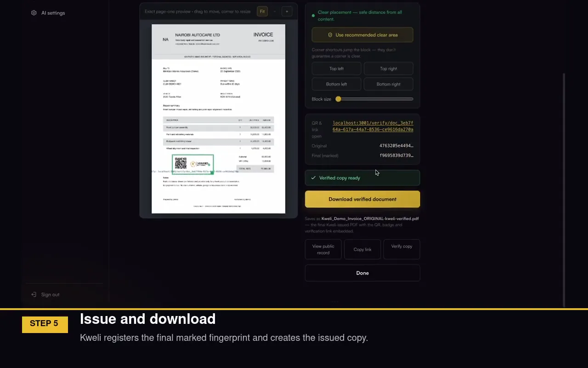
Task: Download verified document
Action: (362, 199)
